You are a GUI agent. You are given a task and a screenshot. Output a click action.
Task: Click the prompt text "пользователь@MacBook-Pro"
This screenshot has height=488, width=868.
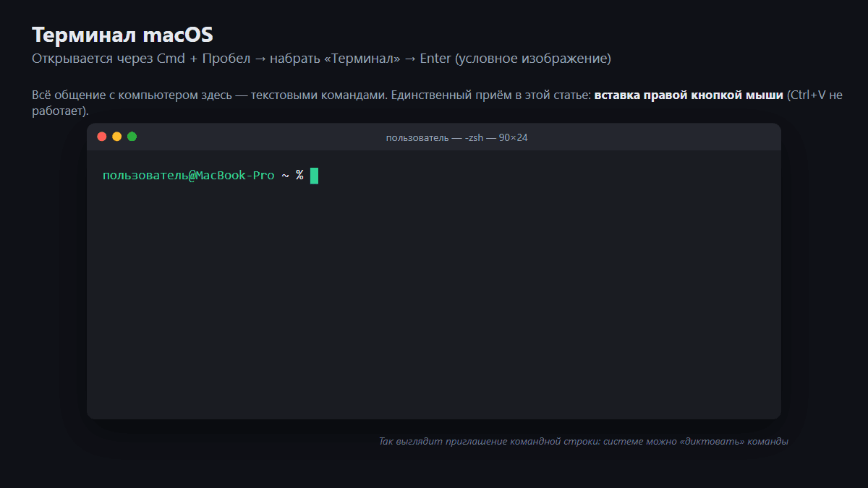[x=188, y=176]
